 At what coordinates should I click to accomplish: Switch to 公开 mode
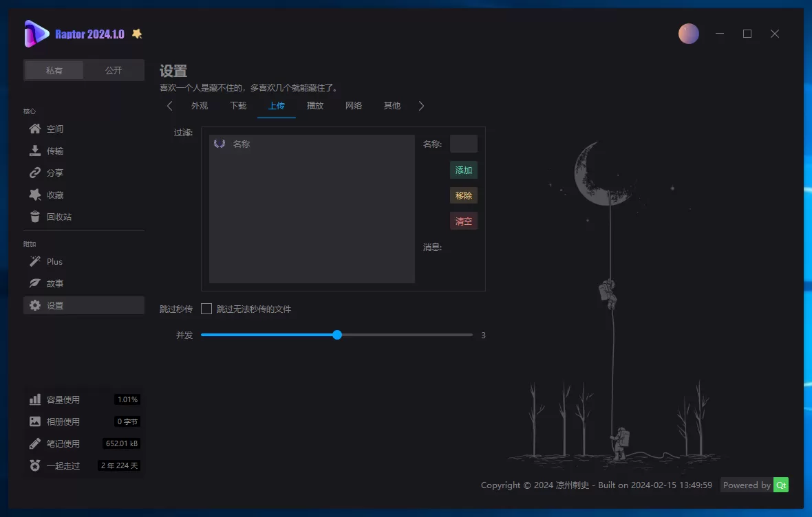[x=113, y=69]
